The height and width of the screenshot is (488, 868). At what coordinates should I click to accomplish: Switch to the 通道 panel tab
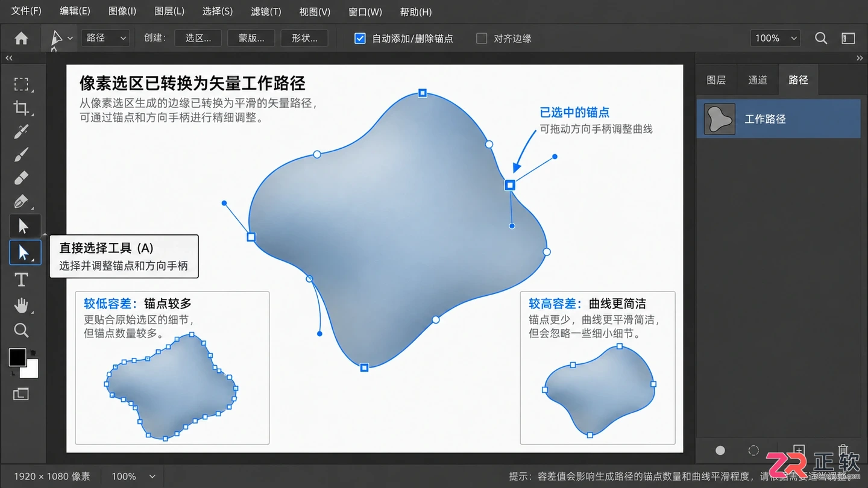(x=758, y=80)
